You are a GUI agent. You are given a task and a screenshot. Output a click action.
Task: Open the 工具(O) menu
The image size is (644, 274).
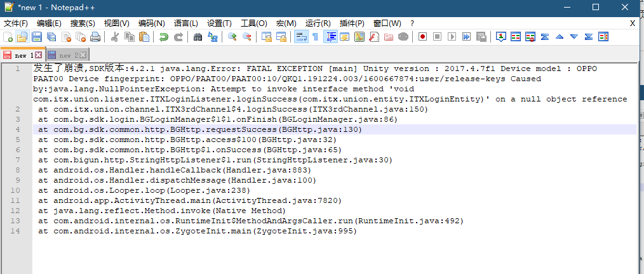tap(253, 23)
